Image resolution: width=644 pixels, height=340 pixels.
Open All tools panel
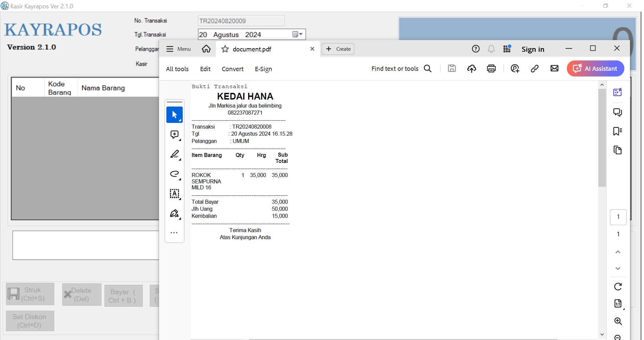tap(177, 69)
